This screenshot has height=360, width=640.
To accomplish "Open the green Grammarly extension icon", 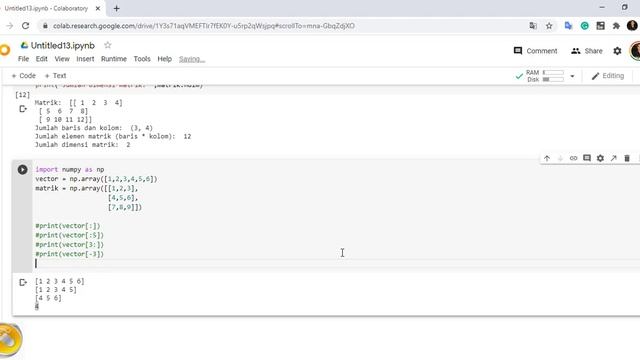I will pos(584,26).
